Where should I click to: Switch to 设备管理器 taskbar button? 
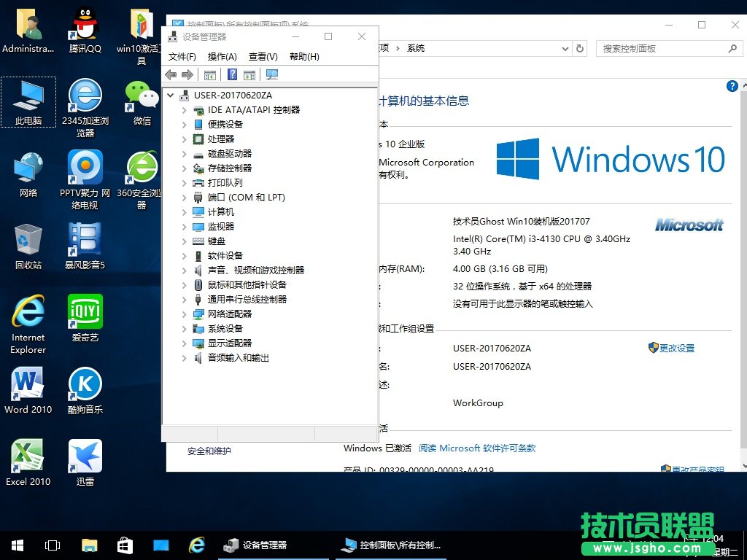pyautogui.click(x=274, y=545)
